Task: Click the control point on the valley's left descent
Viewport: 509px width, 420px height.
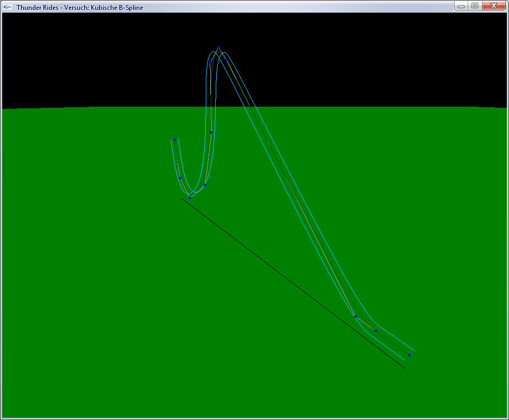Action: (x=180, y=178)
